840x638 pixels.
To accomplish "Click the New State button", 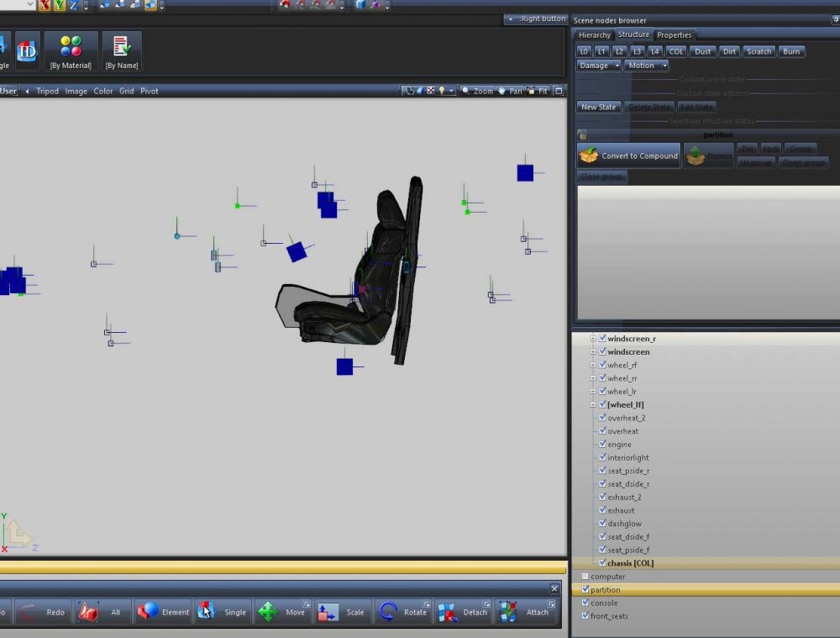I will click(599, 107).
